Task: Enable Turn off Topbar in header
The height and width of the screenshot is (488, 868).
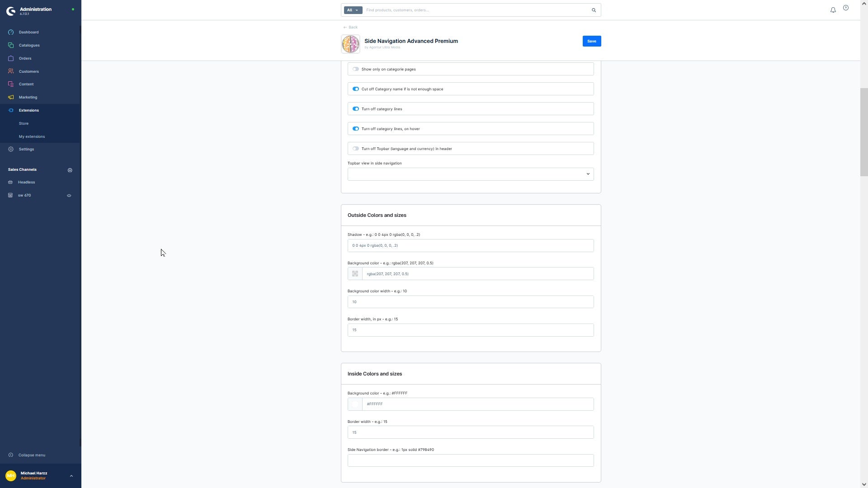Action: pos(356,149)
